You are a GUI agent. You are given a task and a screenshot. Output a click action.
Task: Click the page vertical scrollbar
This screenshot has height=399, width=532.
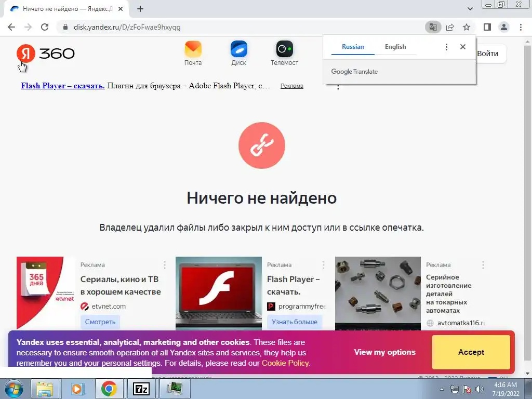pos(528,204)
